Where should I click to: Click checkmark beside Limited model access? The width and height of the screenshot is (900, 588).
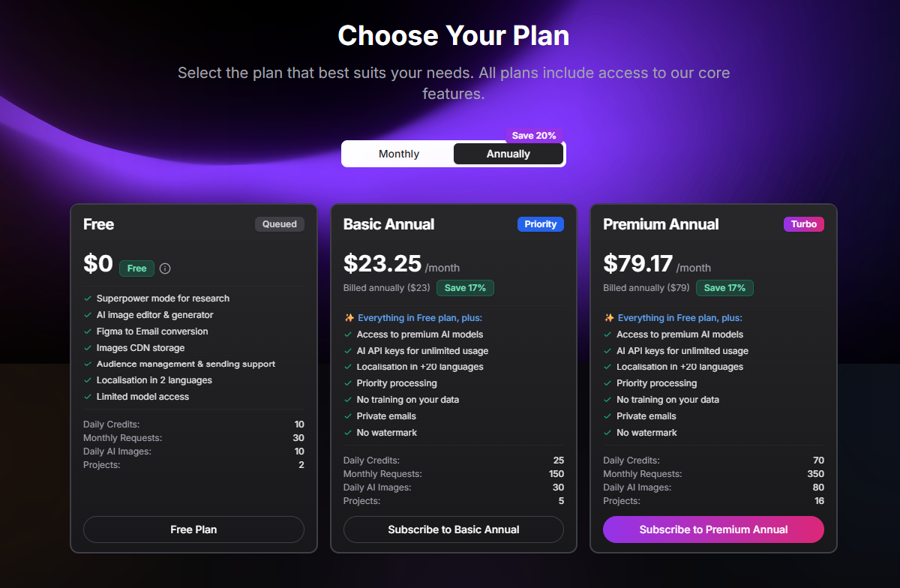pyautogui.click(x=88, y=397)
